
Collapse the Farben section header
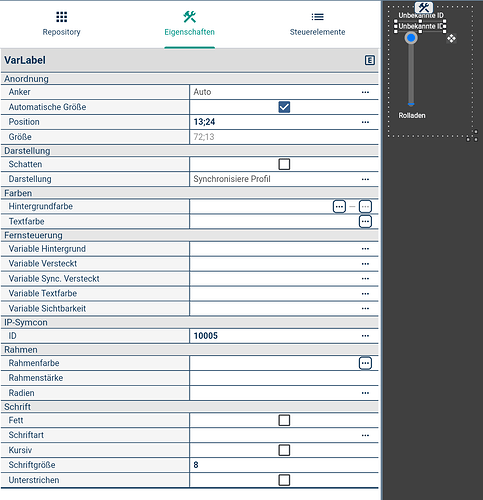pyautogui.click(x=189, y=193)
